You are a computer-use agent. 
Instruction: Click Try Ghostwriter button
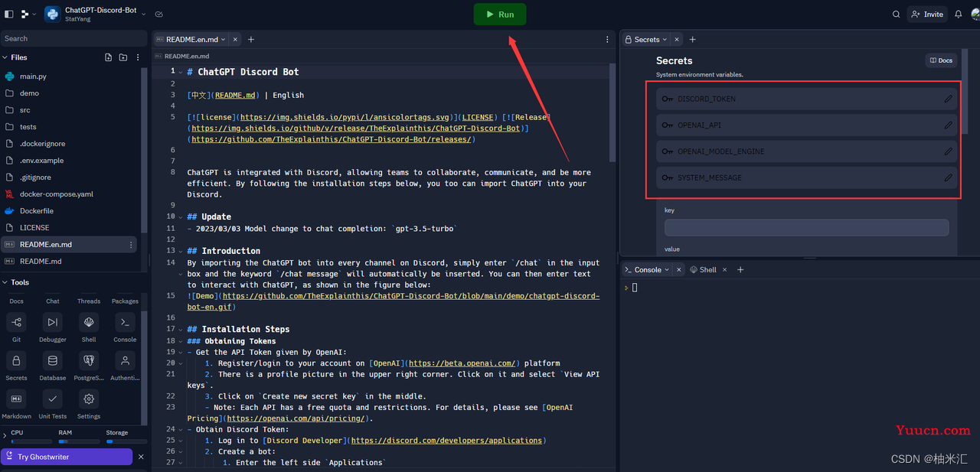(x=67, y=457)
